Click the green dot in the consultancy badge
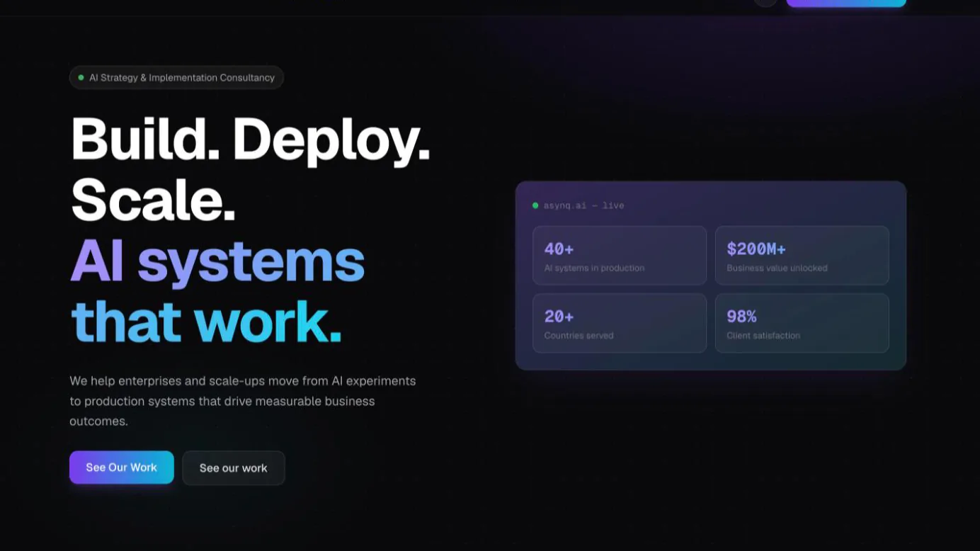 point(81,78)
